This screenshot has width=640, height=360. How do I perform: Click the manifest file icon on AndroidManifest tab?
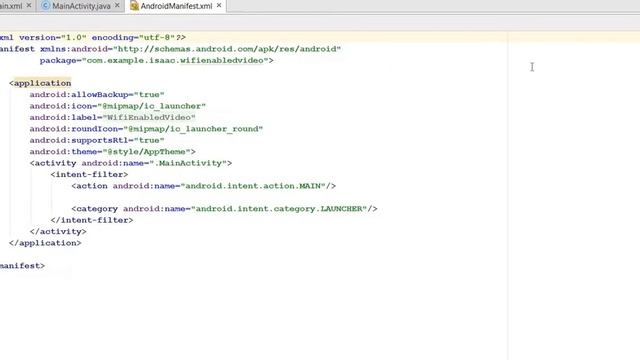tap(134, 6)
